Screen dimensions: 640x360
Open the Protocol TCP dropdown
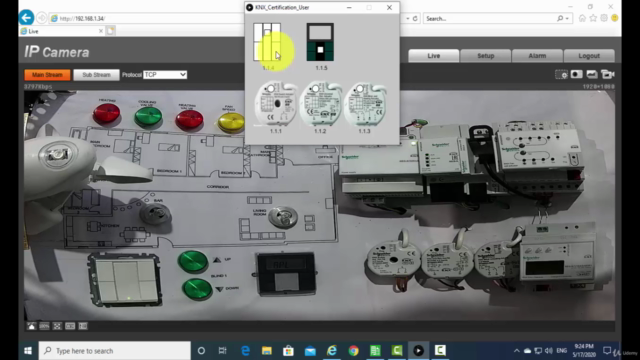coord(165,75)
